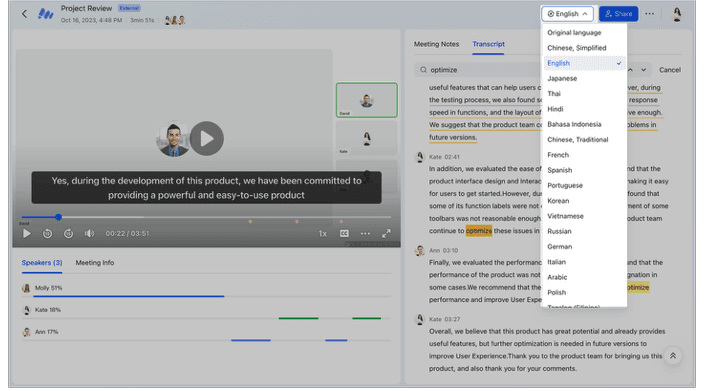Switch to Meeting Notes tab
The image size is (704, 391).
[436, 44]
